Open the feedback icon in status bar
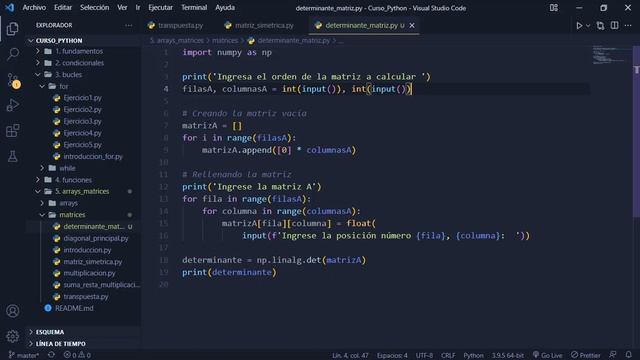 [613, 355]
